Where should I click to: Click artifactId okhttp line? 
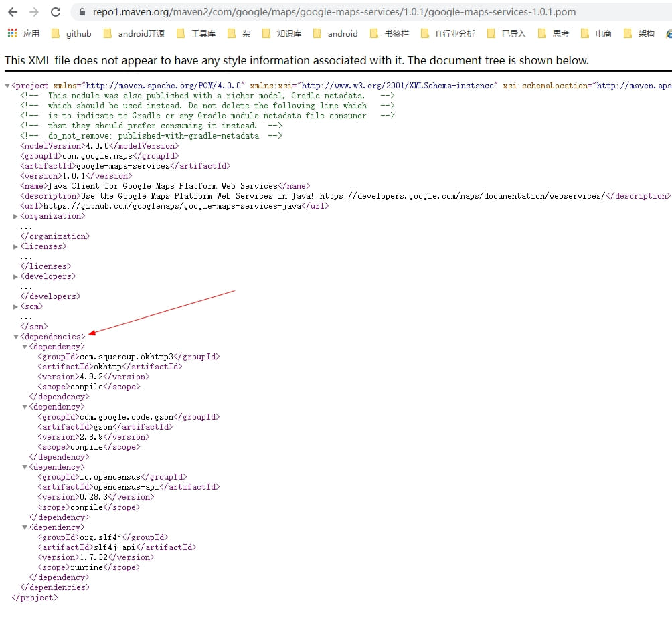(x=110, y=367)
